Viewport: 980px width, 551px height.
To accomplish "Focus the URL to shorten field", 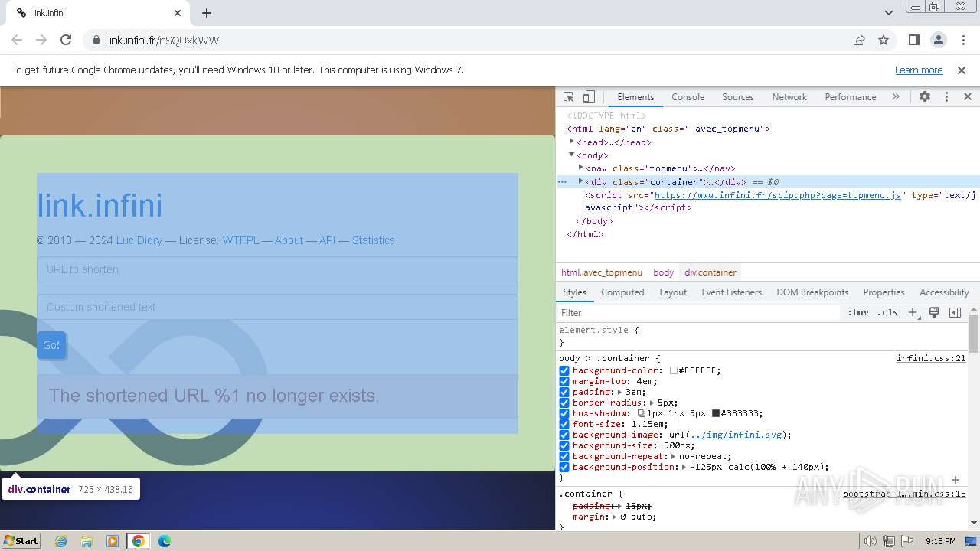I will tap(277, 269).
